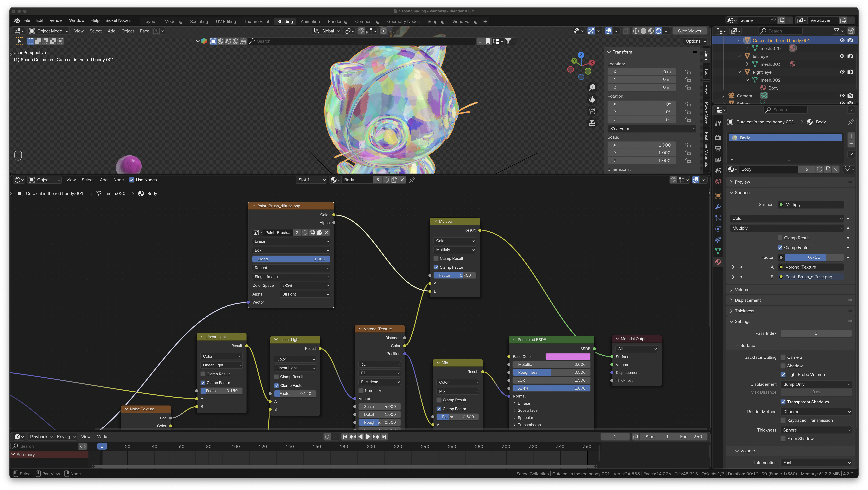Open the Color Space sRGB dropdown on the image node
Image resolution: width=868 pixels, height=490 pixels.
click(x=305, y=286)
